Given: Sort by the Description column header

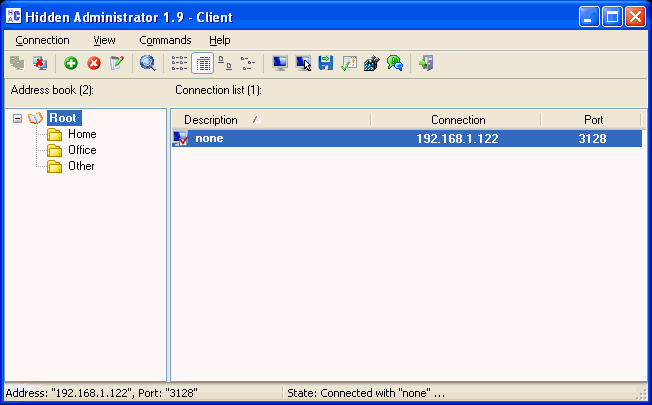Looking at the screenshot, I should 211,120.
